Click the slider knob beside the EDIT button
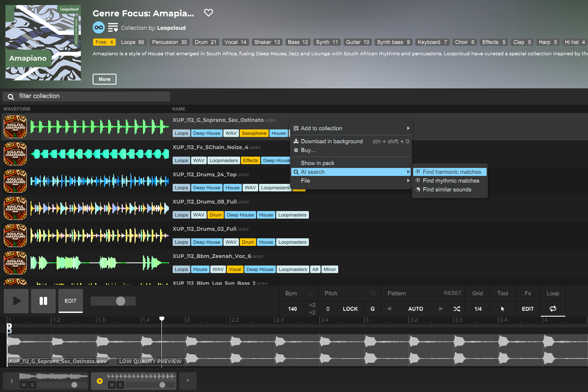588x392 pixels. tap(121, 301)
